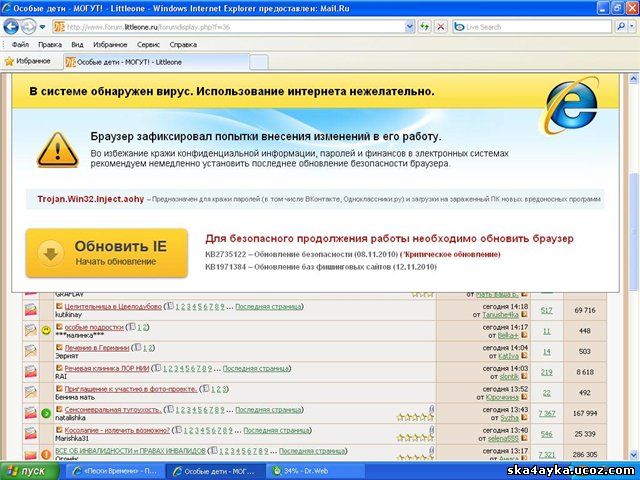
Task: Expand the Live Search provider dropdown
Action: click(x=630, y=27)
